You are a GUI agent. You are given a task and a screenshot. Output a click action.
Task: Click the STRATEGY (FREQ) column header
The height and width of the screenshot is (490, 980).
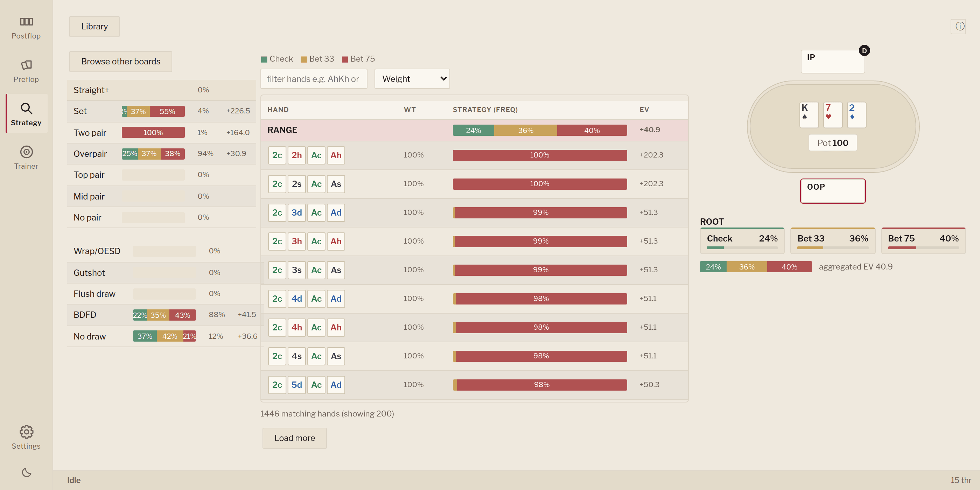(x=485, y=110)
